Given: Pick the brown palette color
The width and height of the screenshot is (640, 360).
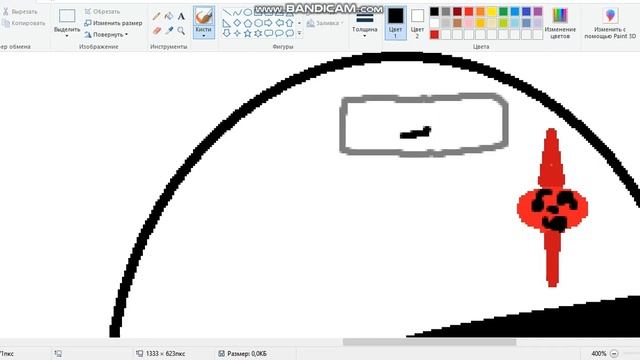Looking at the screenshot, I should pos(457,23).
